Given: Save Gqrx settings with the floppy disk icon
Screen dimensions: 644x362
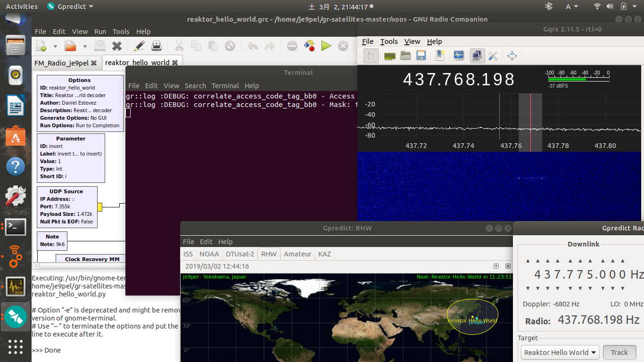Looking at the screenshot, I should point(421,56).
